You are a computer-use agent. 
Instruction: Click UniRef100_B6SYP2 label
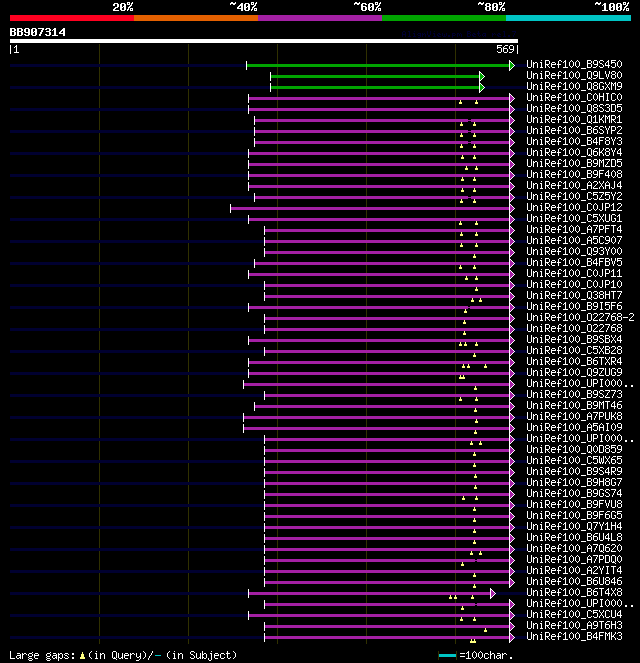574,130
